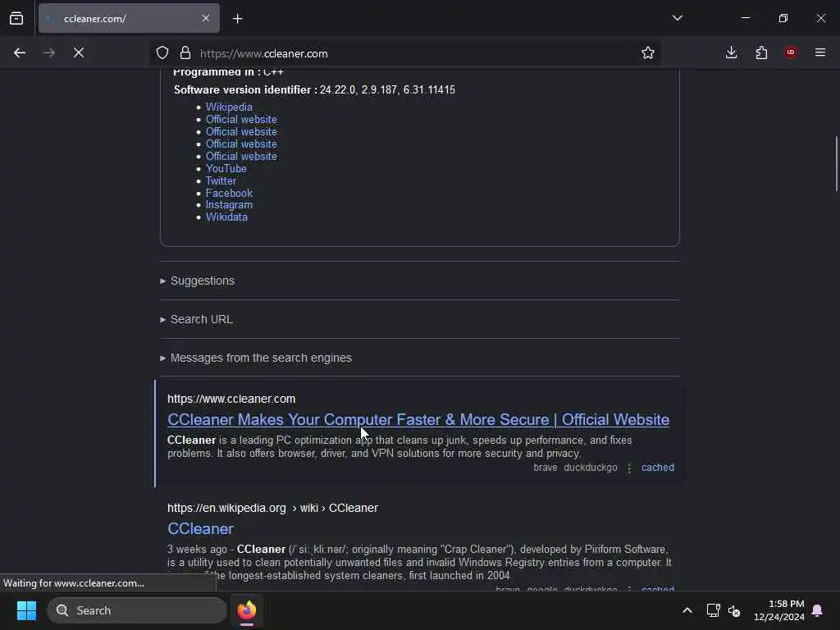Open CCleaner Official Website result title
Image resolution: width=840 pixels, height=630 pixels.
(x=418, y=419)
